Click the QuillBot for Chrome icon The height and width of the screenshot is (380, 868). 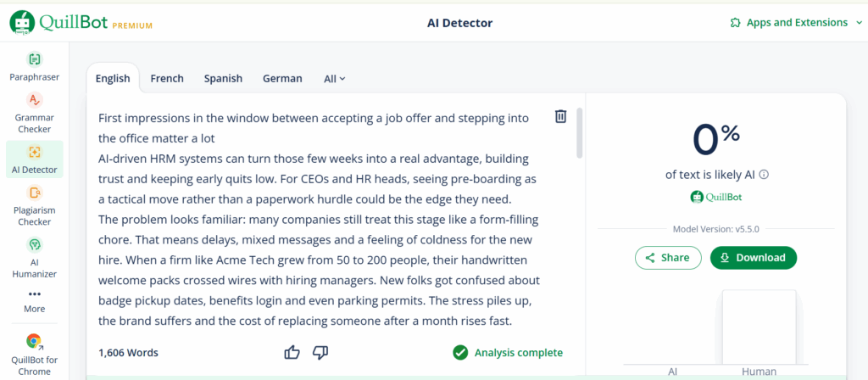(x=34, y=341)
